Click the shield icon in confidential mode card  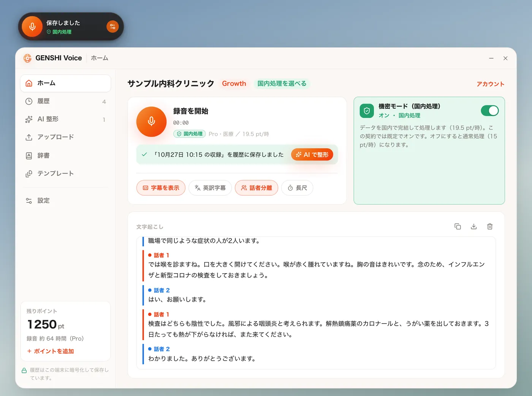(x=367, y=111)
